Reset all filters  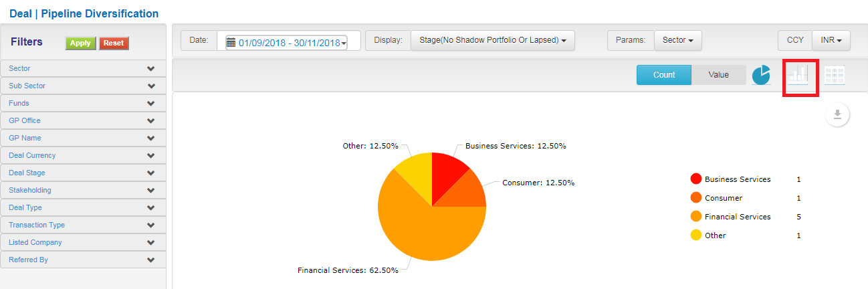[x=114, y=43]
